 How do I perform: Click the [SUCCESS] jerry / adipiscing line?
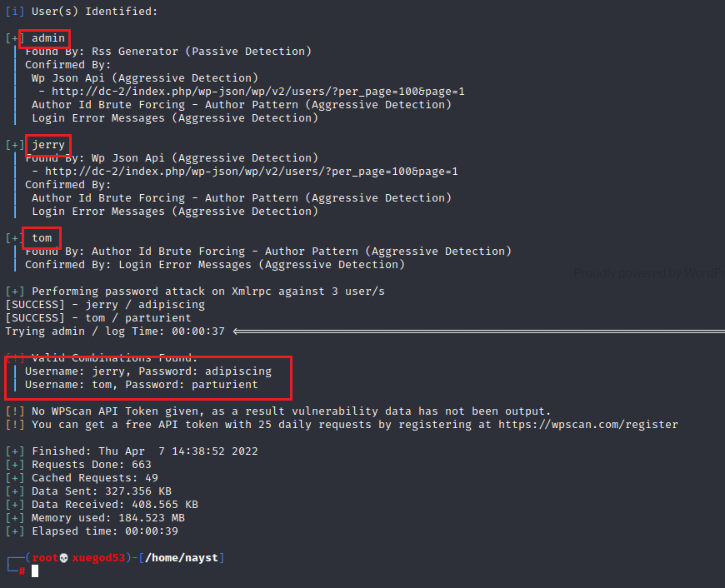click(105, 305)
